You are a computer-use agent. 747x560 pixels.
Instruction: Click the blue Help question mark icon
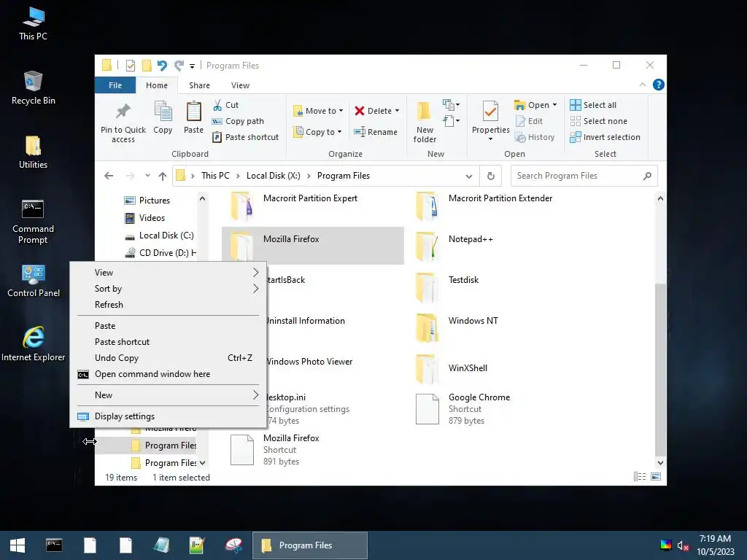pyautogui.click(x=659, y=85)
